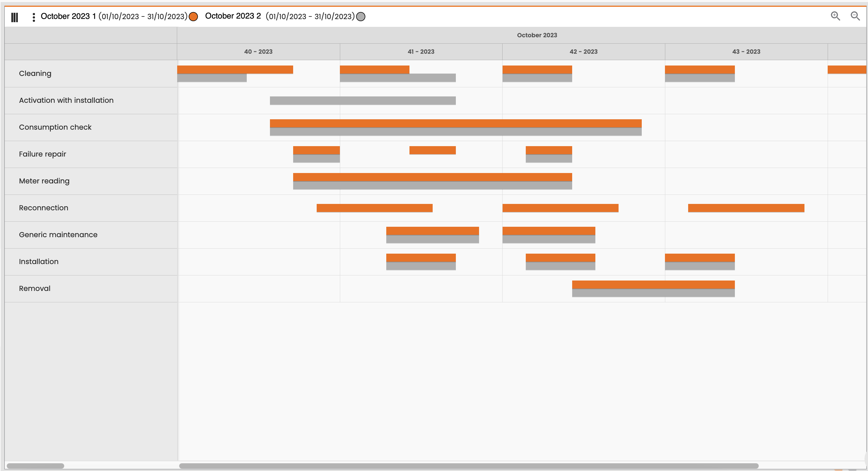
Task: Select the Meter reading row label
Action: click(44, 181)
